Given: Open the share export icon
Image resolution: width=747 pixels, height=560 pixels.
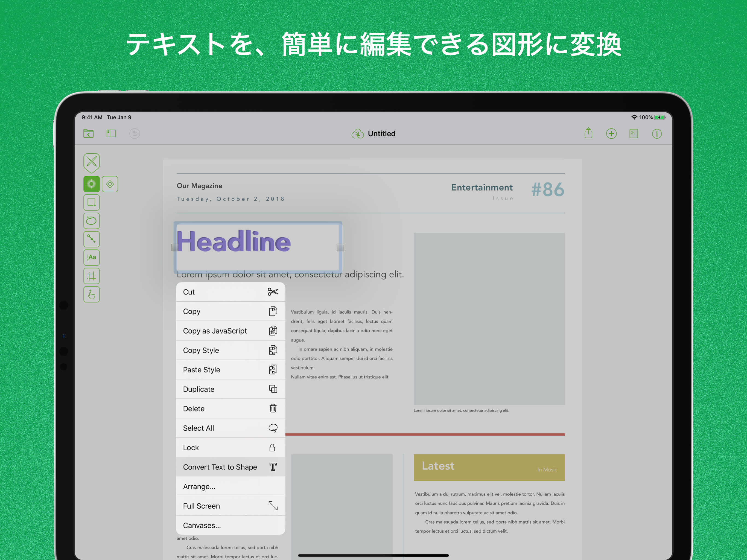Looking at the screenshot, I should coord(588,133).
